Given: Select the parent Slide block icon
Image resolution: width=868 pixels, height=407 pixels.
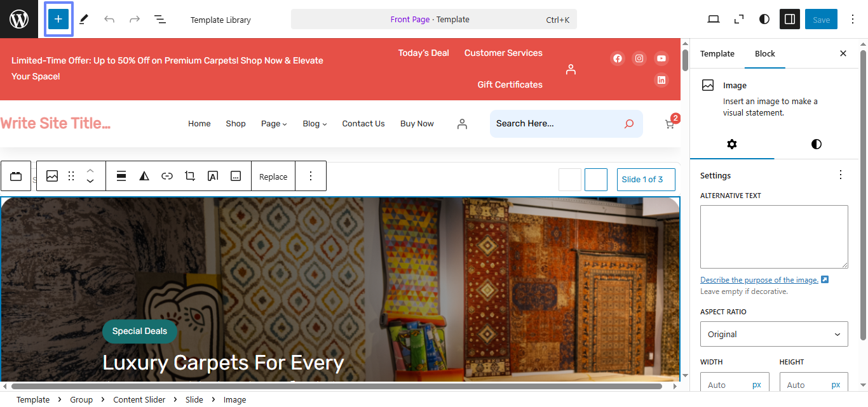Looking at the screenshot, I should 16,176.
